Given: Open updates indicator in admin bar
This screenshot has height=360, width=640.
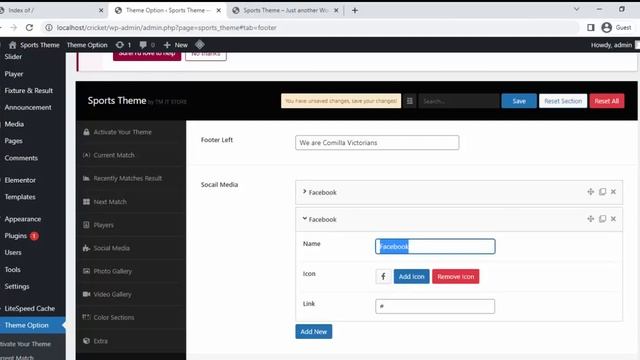Looking at the screenshot, I should point(123,45).
